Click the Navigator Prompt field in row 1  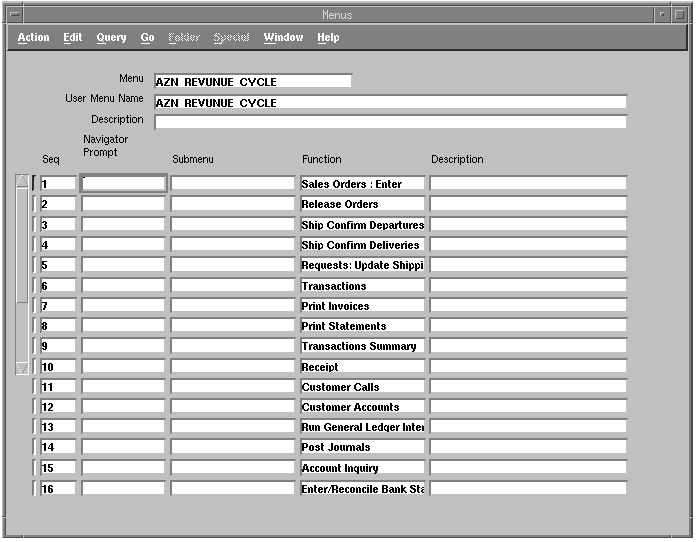(x=123, y=183)
